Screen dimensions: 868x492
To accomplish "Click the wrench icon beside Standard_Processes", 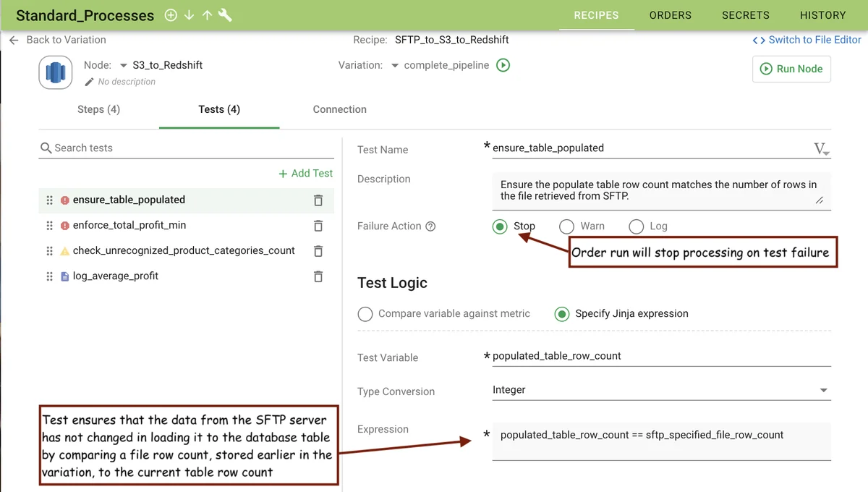I will [x=225, y=15].
